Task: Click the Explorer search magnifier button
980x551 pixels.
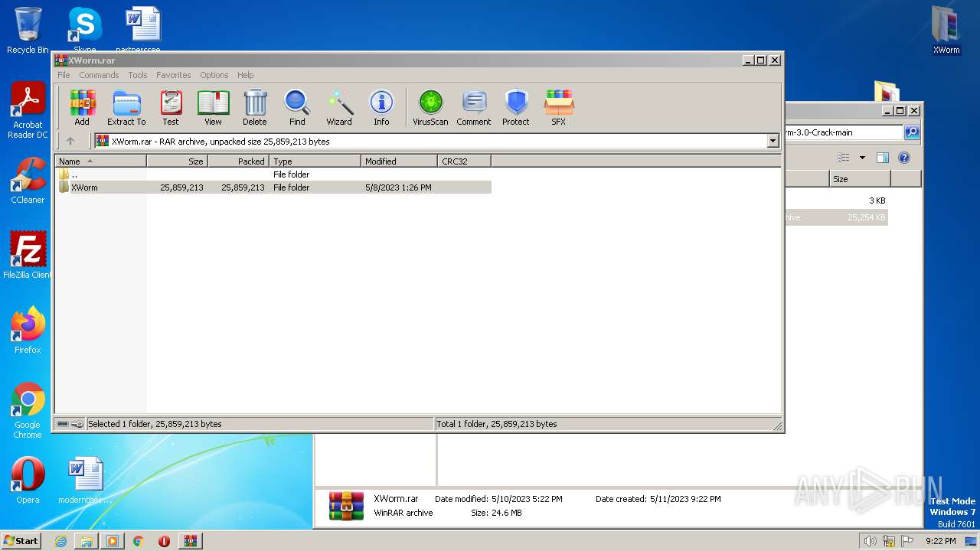Action: point(911,132)
